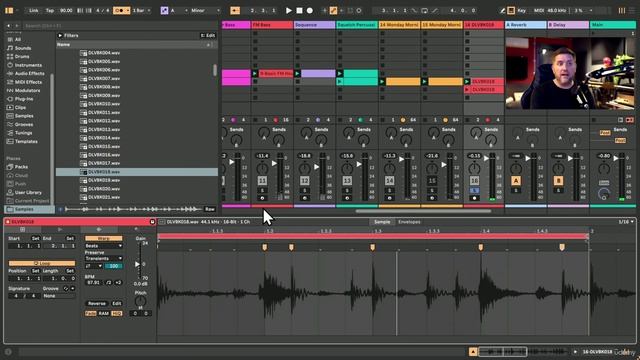Toggle the Warp button
The width and height of the screenshot is (640, 360).
pyautogui.click(x=103, y=238)
